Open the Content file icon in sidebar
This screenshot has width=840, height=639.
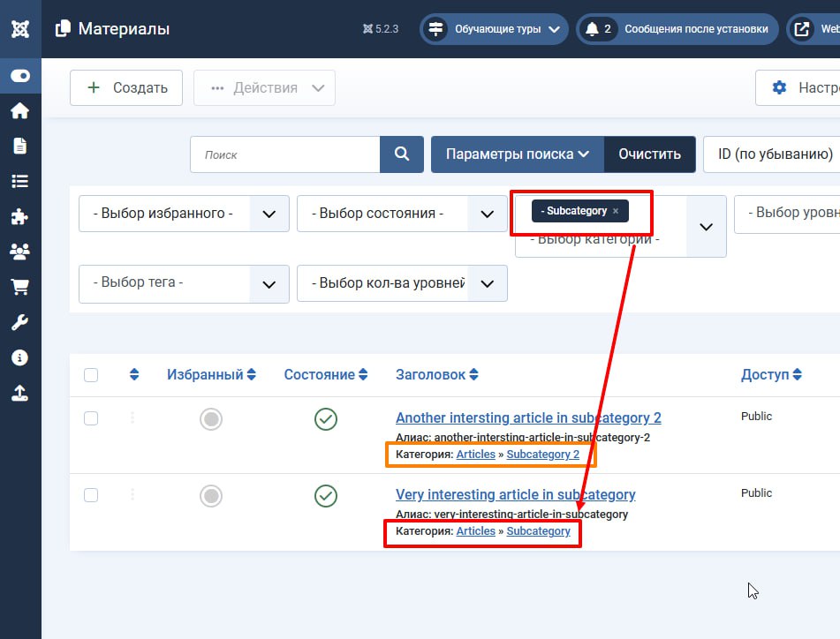pos(19,146)
